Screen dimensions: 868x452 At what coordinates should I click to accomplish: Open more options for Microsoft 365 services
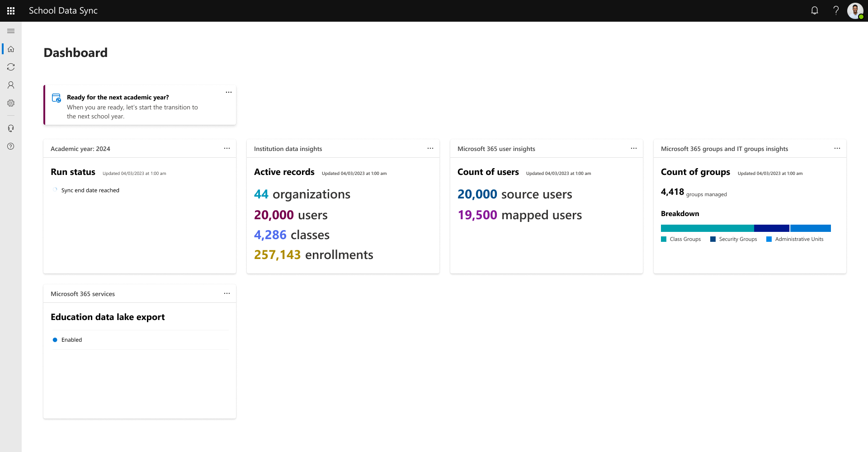click(227, 293)
